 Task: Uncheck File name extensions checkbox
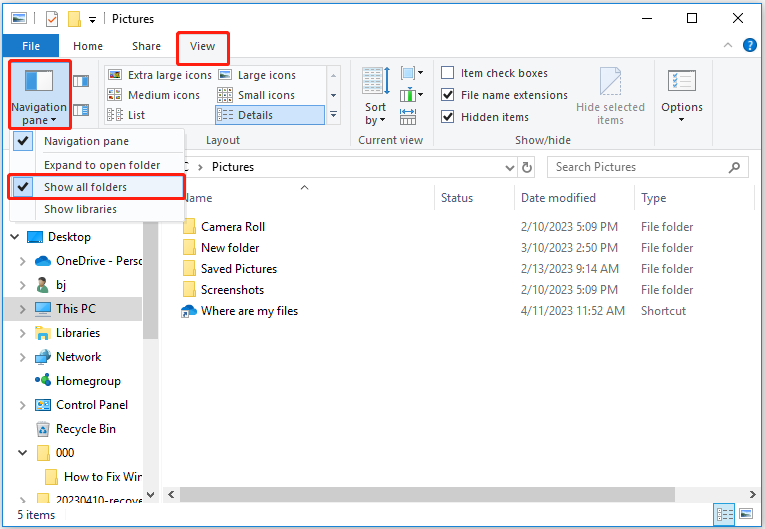(x=448, y=95)
